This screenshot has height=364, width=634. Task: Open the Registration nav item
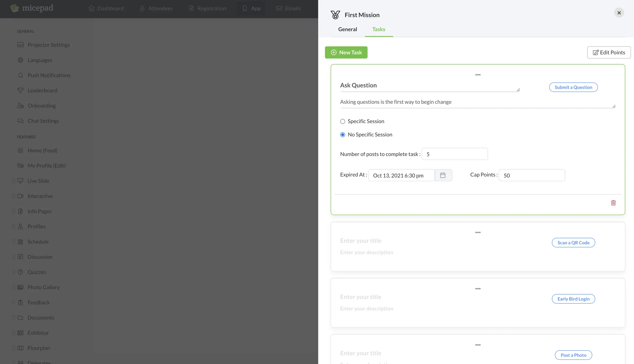coord(207,8)
